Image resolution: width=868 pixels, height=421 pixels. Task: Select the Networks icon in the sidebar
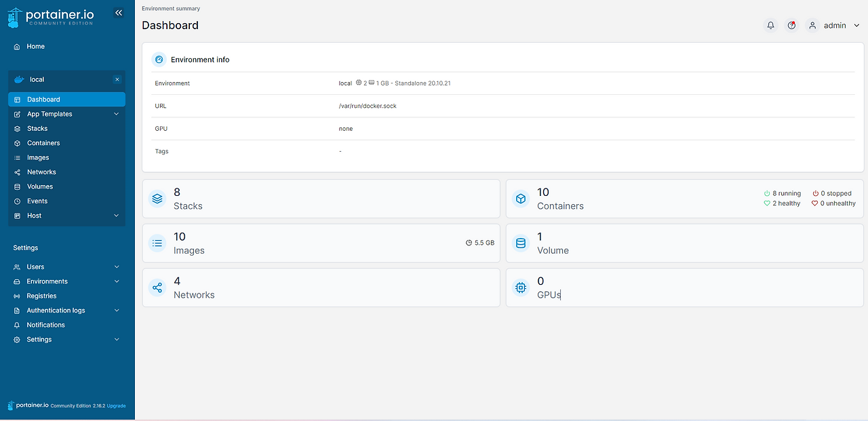(x=16, y=172)
